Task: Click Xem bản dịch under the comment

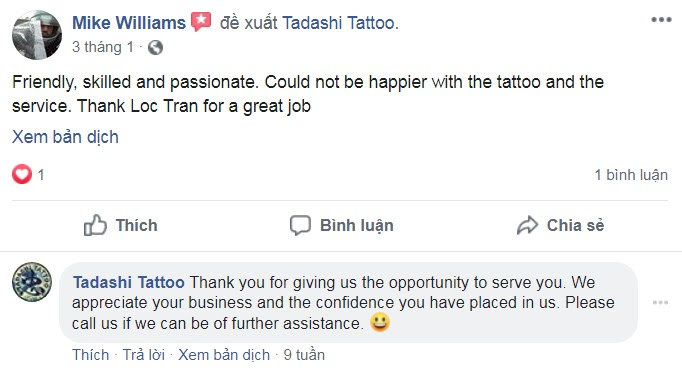Action: tap(224, 355)
